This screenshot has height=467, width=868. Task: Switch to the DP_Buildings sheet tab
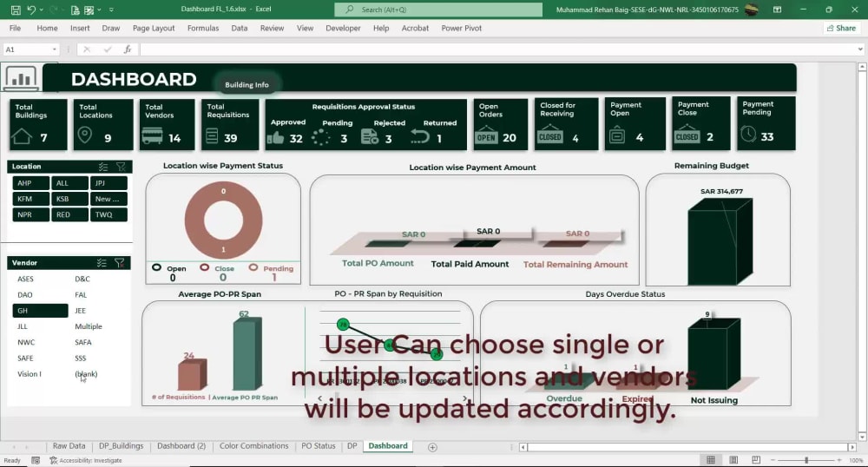[x=122, y=446]
